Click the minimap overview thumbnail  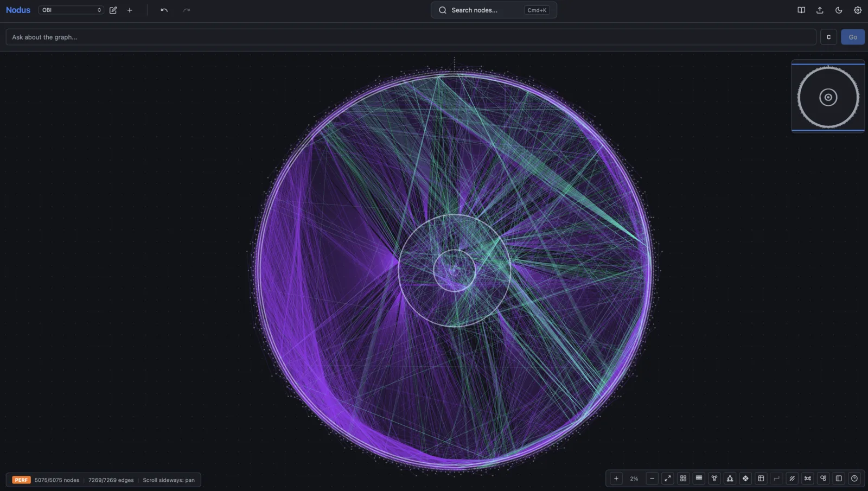828,97
